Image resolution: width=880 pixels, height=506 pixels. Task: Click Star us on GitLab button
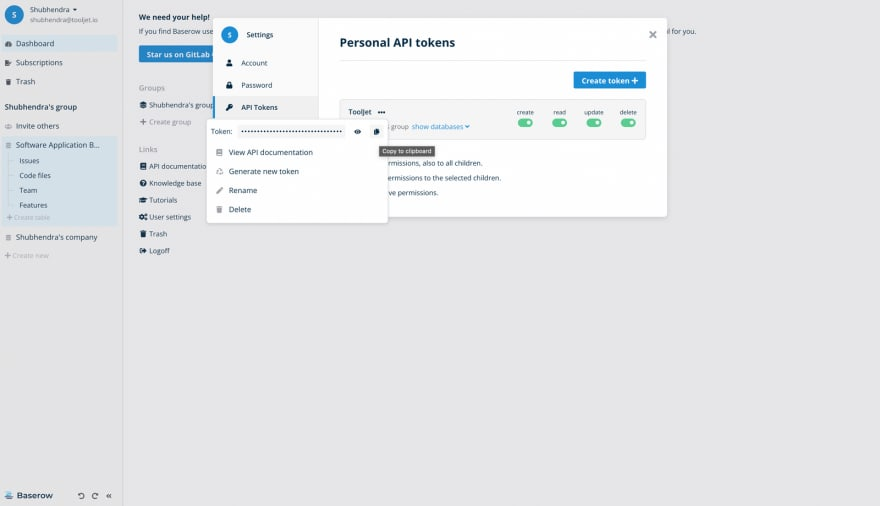pos(176,54)
